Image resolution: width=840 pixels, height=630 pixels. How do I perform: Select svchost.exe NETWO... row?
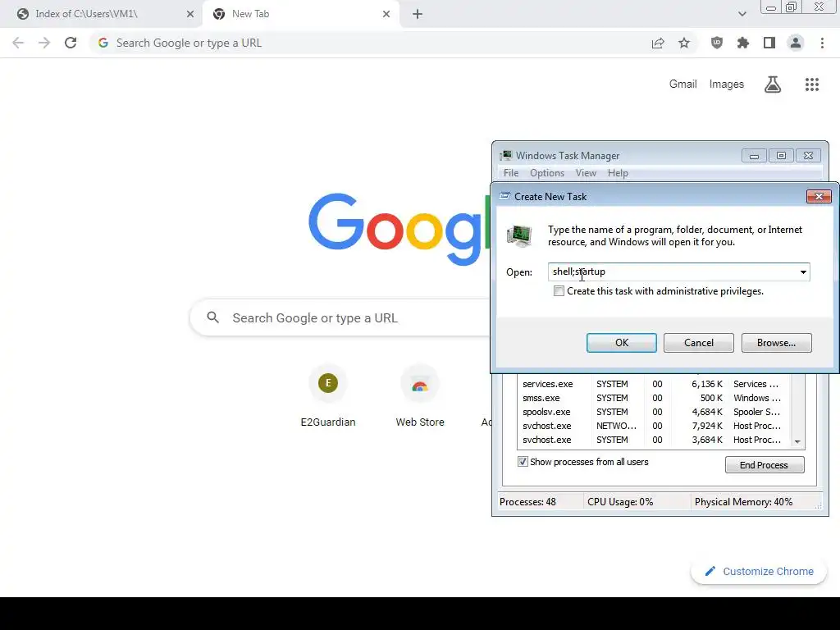click(x=654, y=426)
